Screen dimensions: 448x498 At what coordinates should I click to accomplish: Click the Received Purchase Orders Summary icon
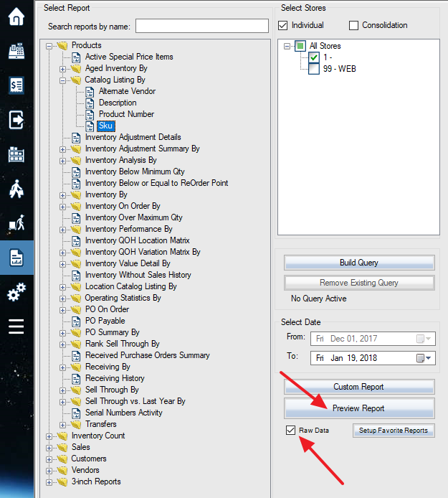coord(76,356)
